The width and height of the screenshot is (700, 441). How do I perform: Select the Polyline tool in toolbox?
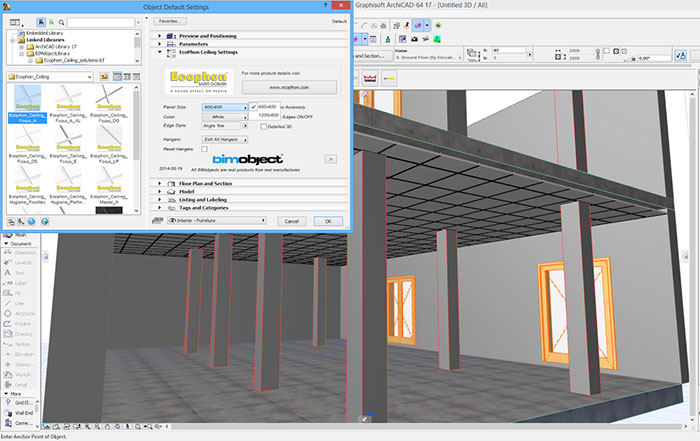click(18, 324)
